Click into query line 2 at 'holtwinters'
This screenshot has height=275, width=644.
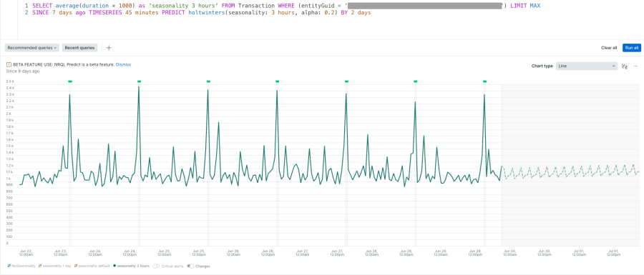tap(207, 13)
